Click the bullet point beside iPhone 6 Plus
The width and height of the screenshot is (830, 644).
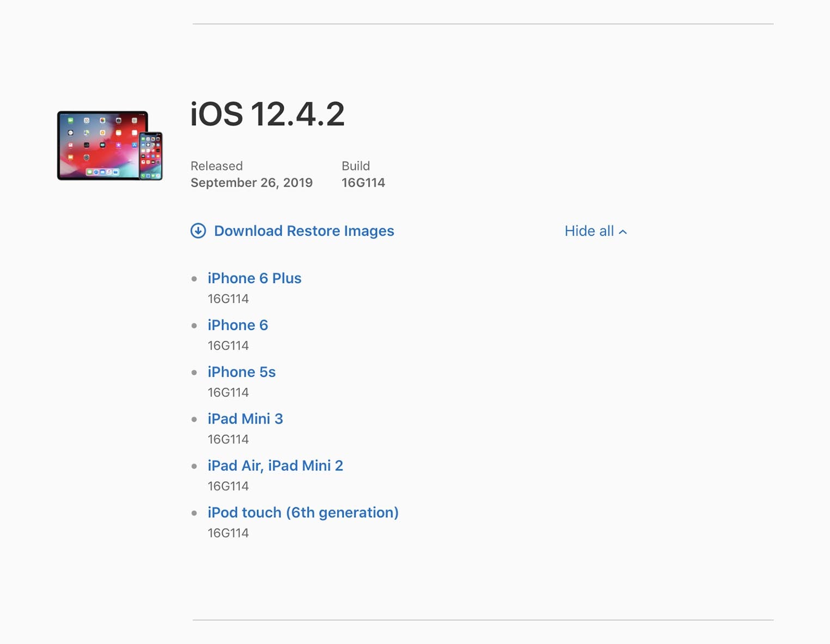[195, 279]
